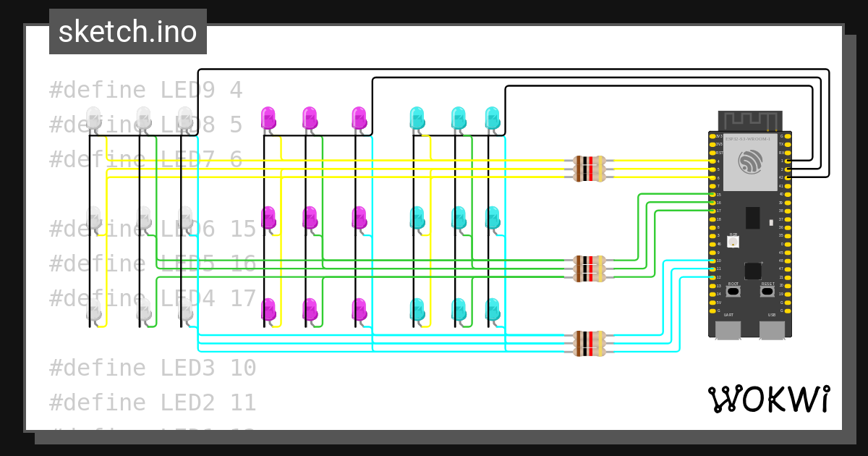Click board pin 10 with cyan wire

[x=712, y=261]
